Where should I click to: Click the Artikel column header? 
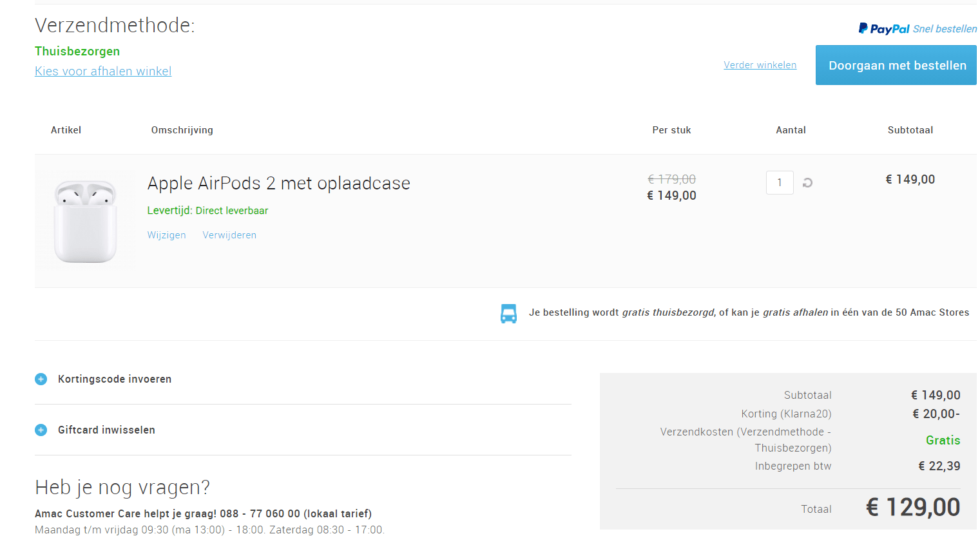pos(66,130)
